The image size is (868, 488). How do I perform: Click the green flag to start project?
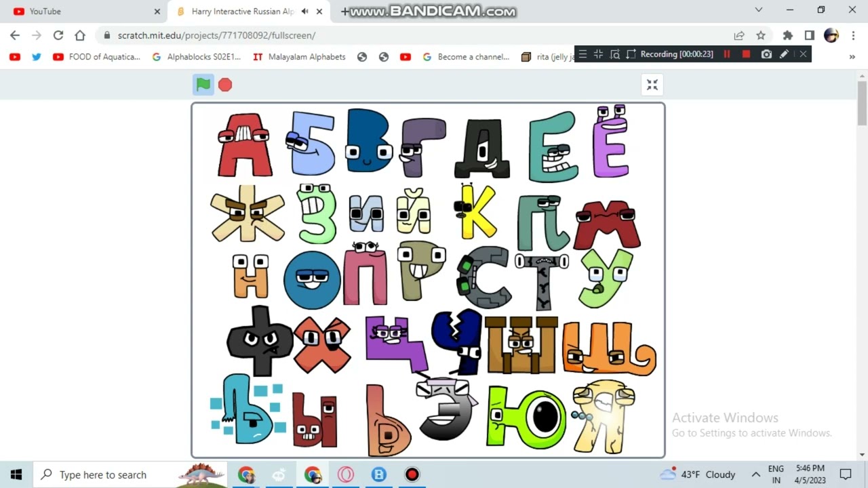click(203, 85)
